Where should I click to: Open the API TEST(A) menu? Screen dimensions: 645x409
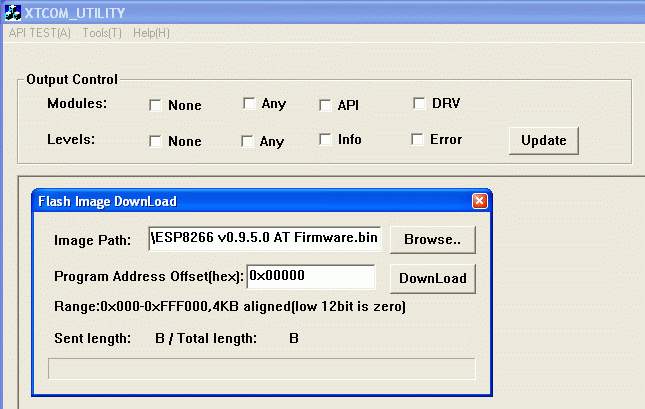tap(39, 33)
